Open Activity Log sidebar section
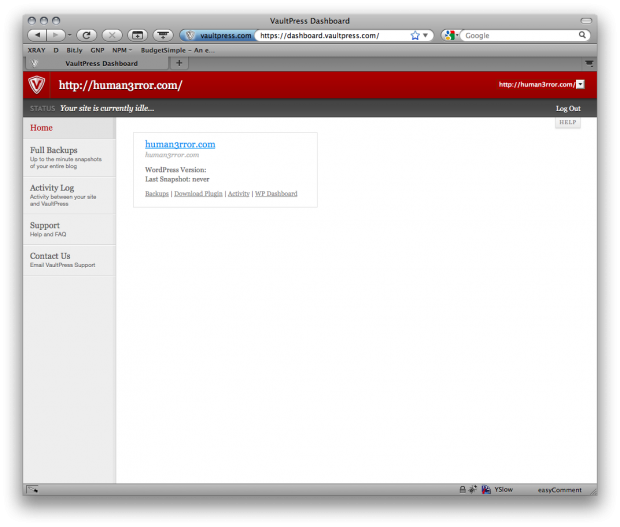This screenshot has height=527, width=620. click(x=69, y=195)
